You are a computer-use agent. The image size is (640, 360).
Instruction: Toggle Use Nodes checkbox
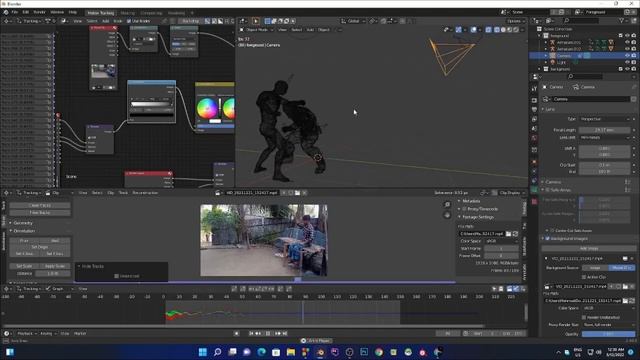click(129, 21)
